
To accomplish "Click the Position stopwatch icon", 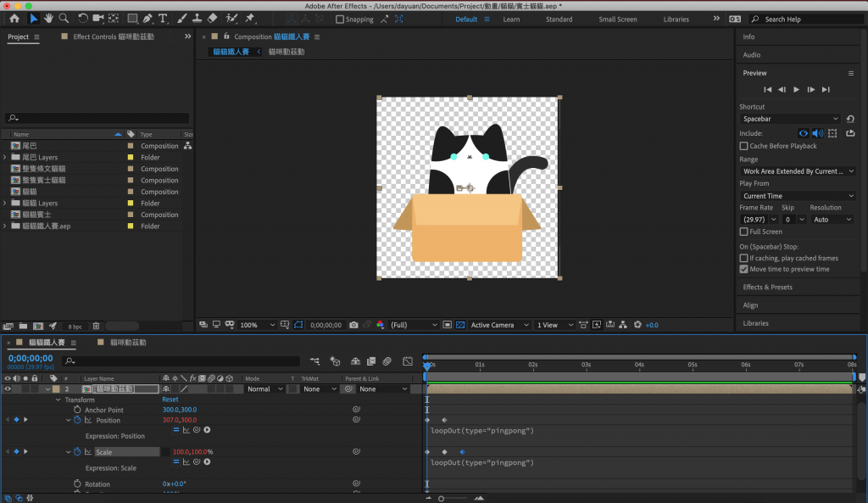I will pyautogui.click(x=77, y=420).
